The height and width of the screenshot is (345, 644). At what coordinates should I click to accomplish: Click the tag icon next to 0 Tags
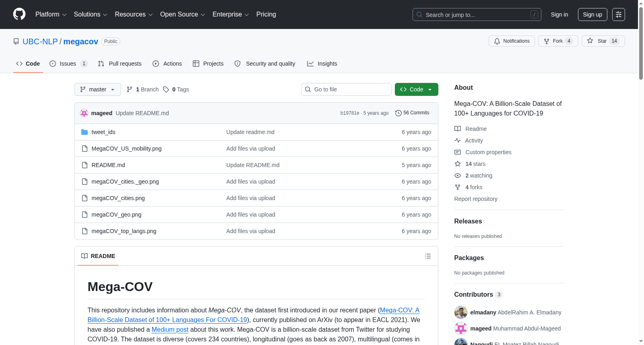coord(166,89)
